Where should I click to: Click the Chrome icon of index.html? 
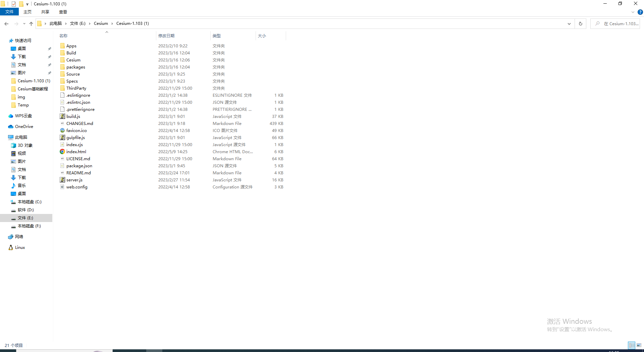62,152
